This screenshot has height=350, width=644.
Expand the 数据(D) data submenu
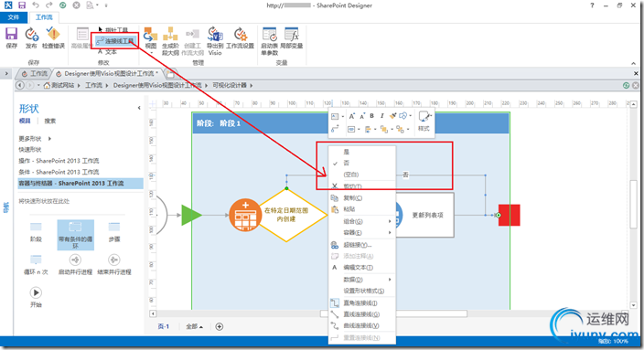coord(362,280)
